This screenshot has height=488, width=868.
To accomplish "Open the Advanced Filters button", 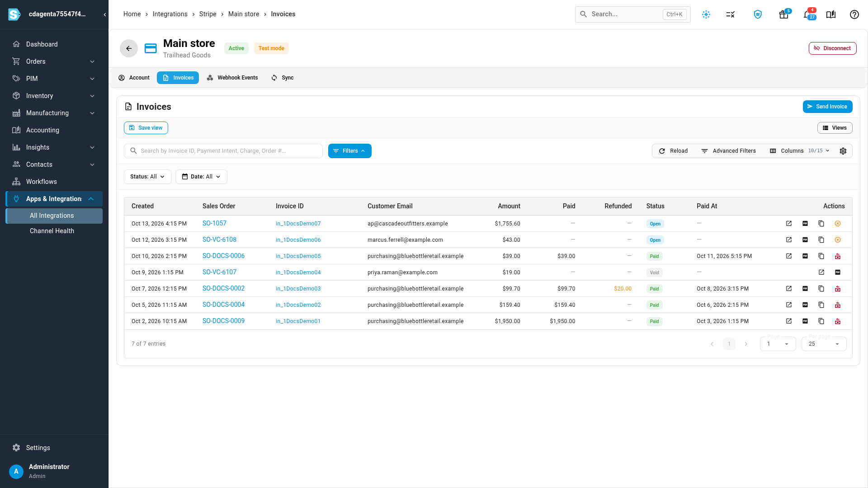I will [x=728, y=151].
